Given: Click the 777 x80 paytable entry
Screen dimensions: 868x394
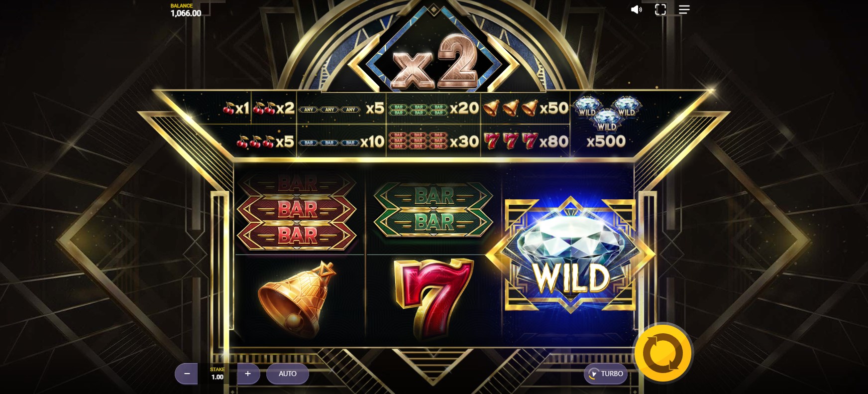Looking at the screenshot, I should (526, 141).
